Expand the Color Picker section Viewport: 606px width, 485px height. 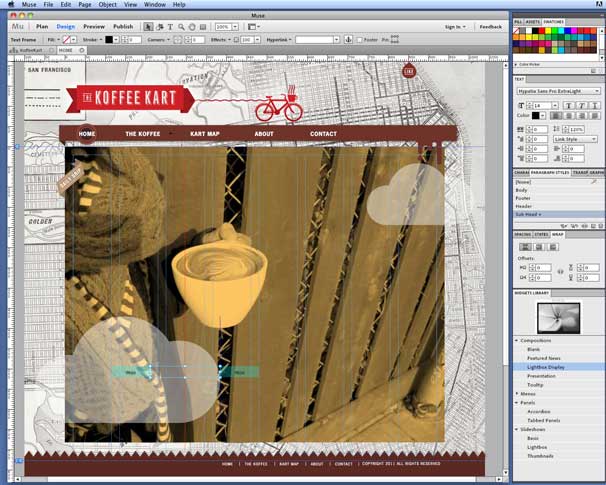(x=516, y=65)
